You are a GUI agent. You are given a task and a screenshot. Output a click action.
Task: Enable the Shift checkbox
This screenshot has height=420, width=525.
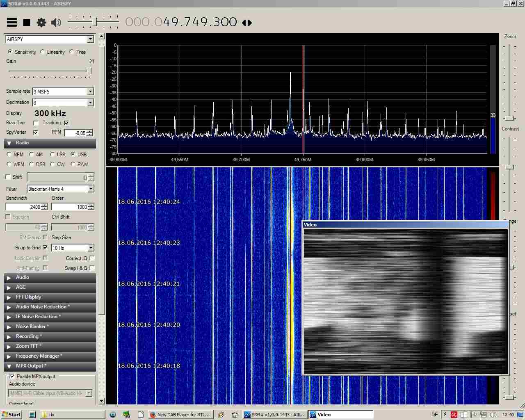(x=8, y=177)
